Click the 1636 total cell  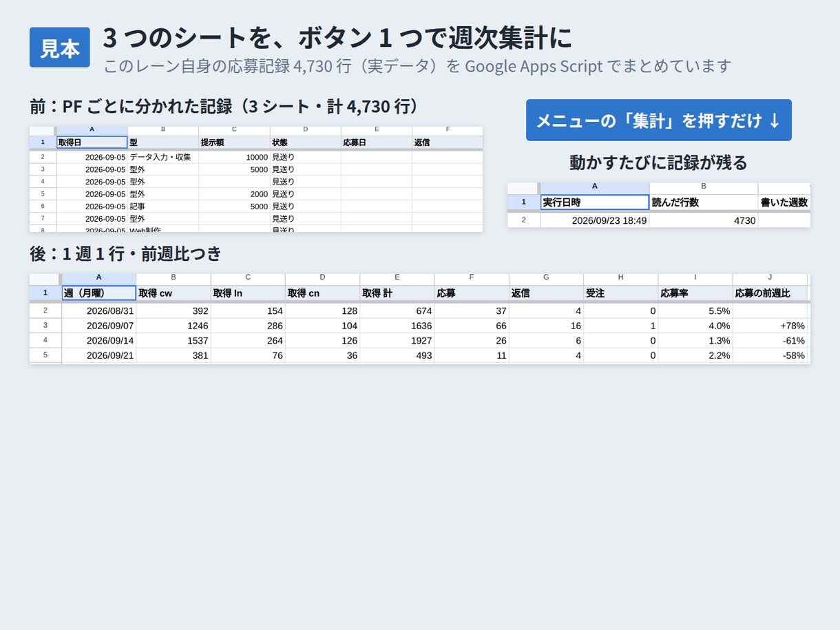pyautogui.click(x=397, y=326)
